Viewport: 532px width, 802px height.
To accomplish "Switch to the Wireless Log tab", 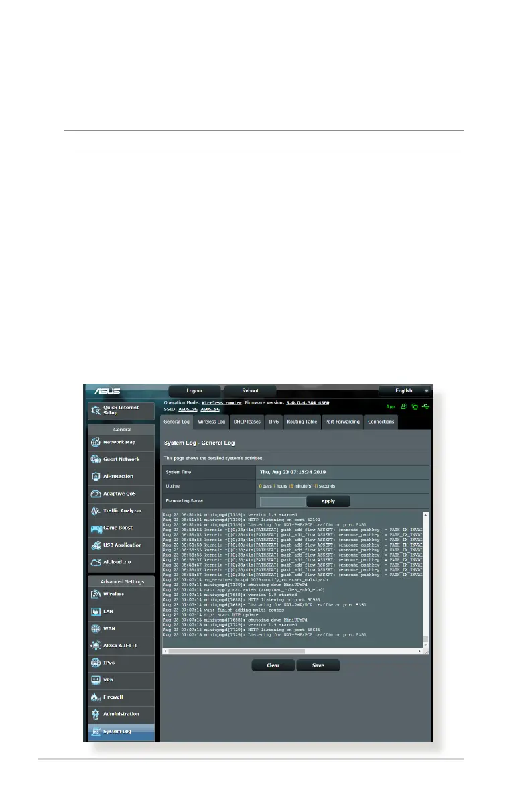I will pos(212,422).
